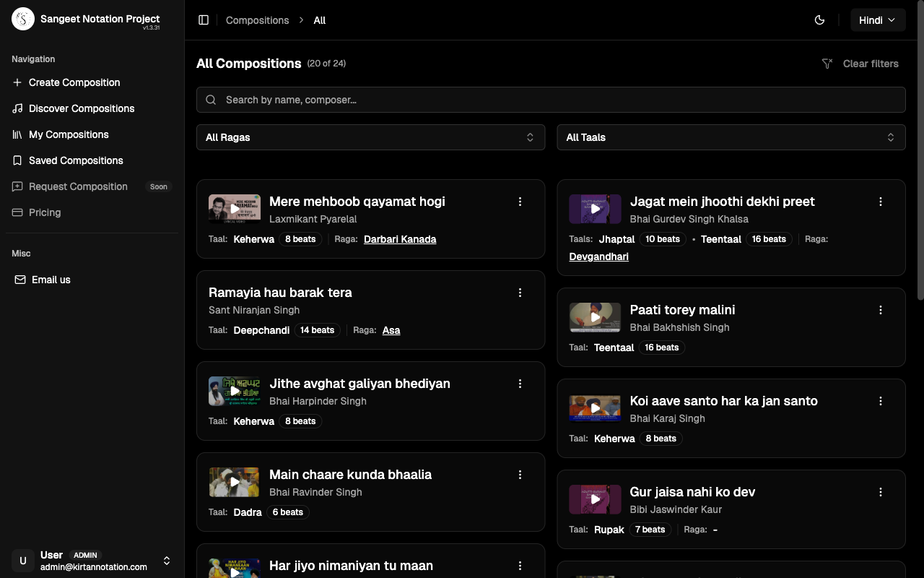Play the Mere mehboob qayamat hogi video
Viewport: 924px width, 578px height.
coord(235,208)
